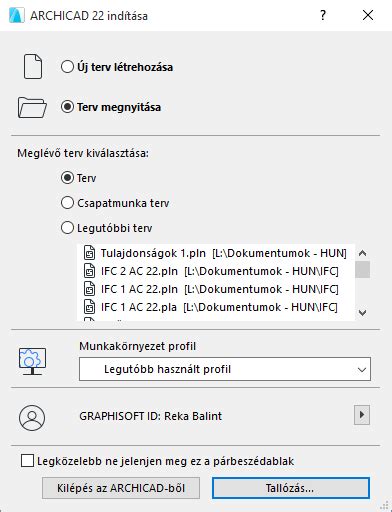The width and height of the screenshot is (392, 512).
Task: Click the recent list scroll up arrow
Action: tap(362, 253)
